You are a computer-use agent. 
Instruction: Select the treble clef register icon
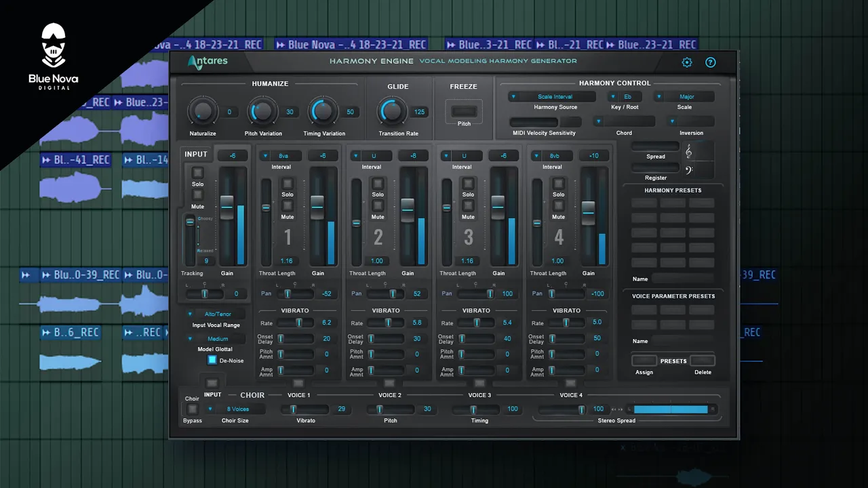(689, 151)
